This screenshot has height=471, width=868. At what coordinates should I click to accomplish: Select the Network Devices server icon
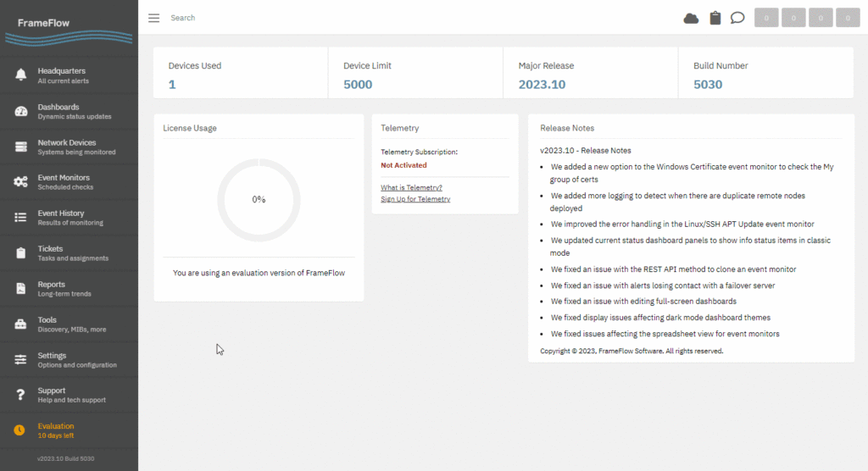tap(20, 147)
